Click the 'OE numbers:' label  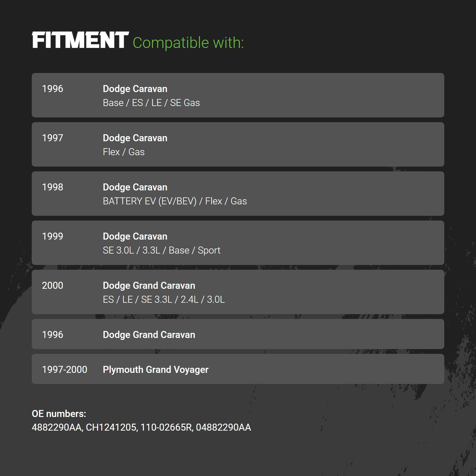click(59, 414)
